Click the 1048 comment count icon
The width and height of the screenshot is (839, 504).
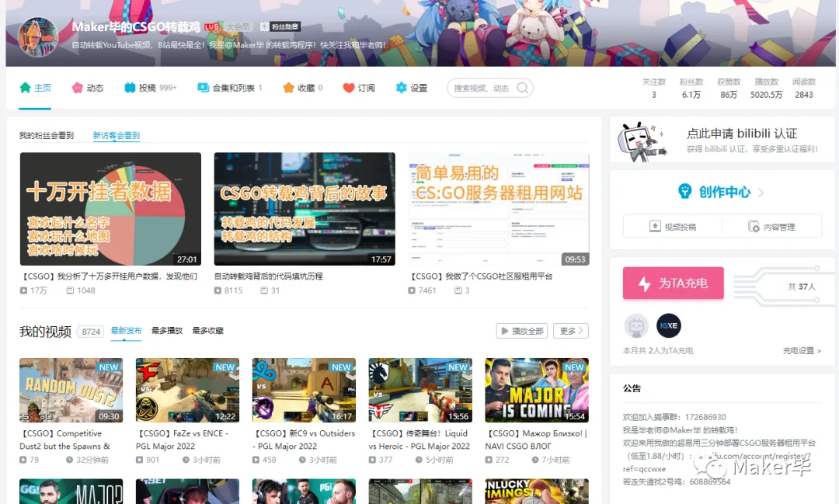click(x=70, y=290)
